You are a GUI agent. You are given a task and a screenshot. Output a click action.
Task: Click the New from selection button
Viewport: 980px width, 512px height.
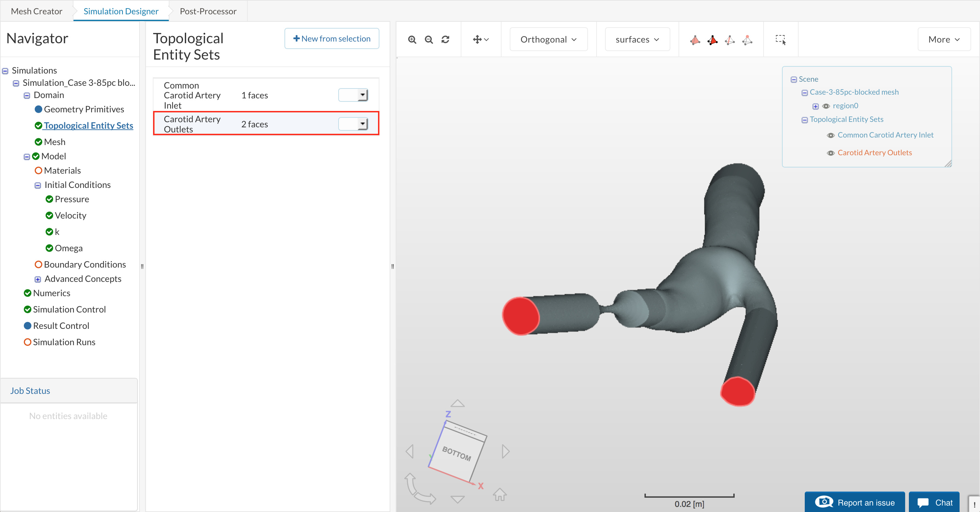(x=331, y=38)
